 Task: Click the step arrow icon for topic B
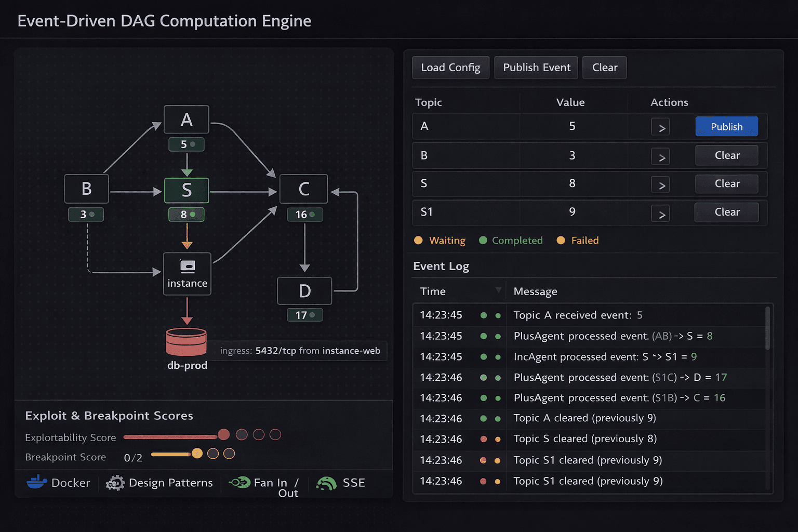point(660,156)
